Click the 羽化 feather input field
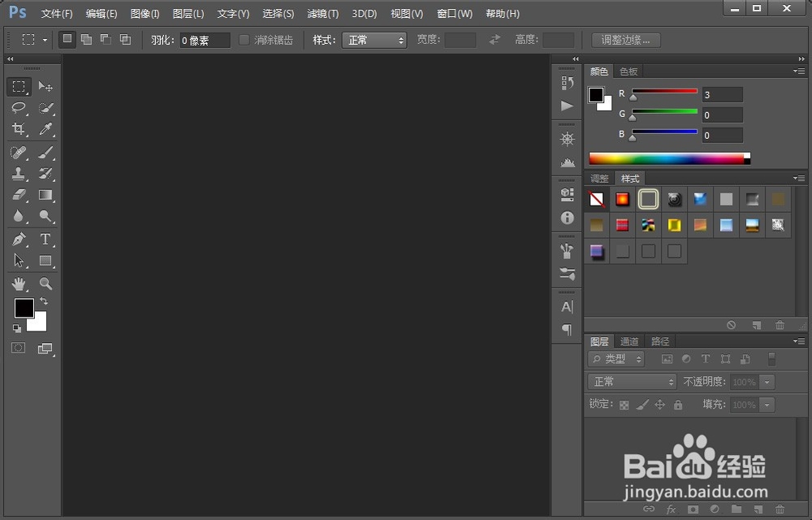The image size is (812, 520). (x=205, y=41)
